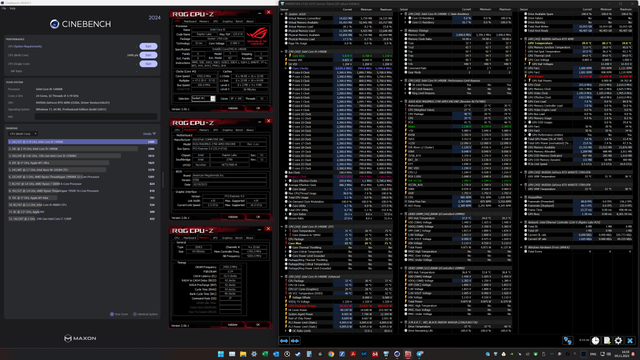Open Cinebench Help menu
This screenshot has width=640, height=360.
(x=13, y=8)
